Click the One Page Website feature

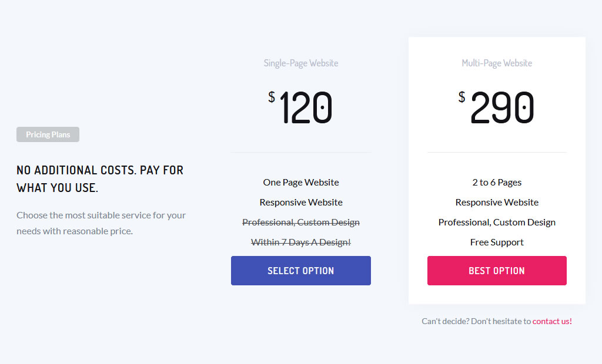pyautogui.click(x=300, y=183)
